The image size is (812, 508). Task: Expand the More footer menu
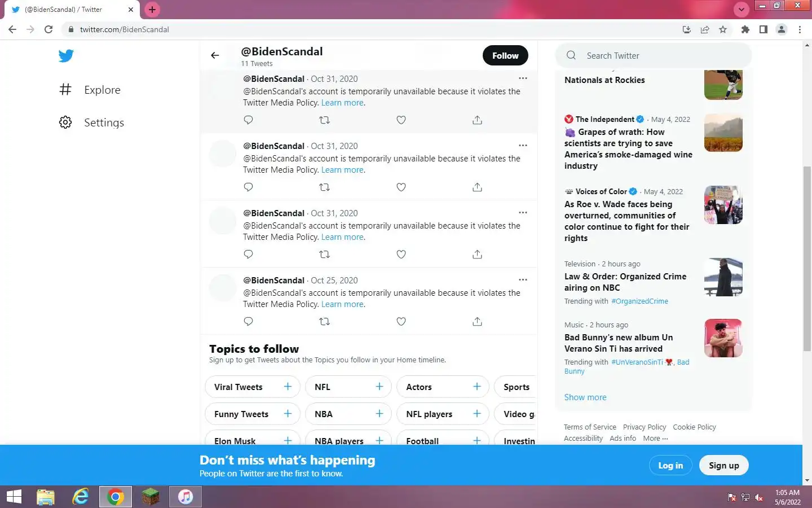point(655,439)
